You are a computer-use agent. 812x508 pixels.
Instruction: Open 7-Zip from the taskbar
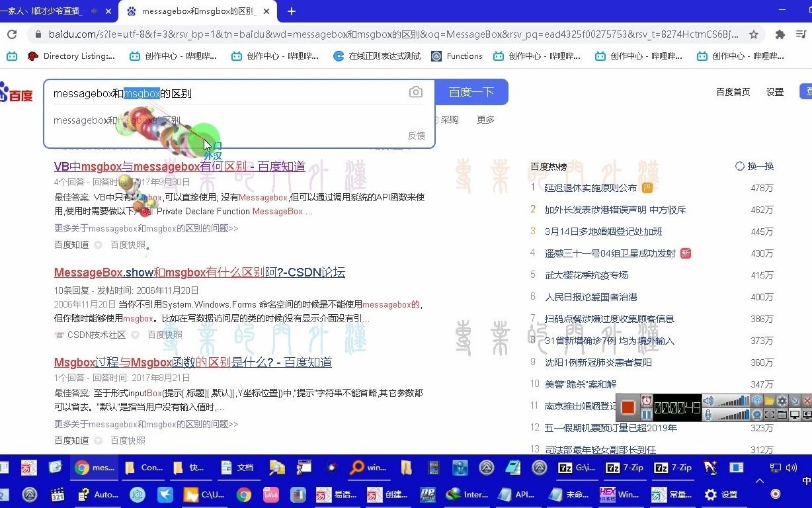click(x=626, y=468)
